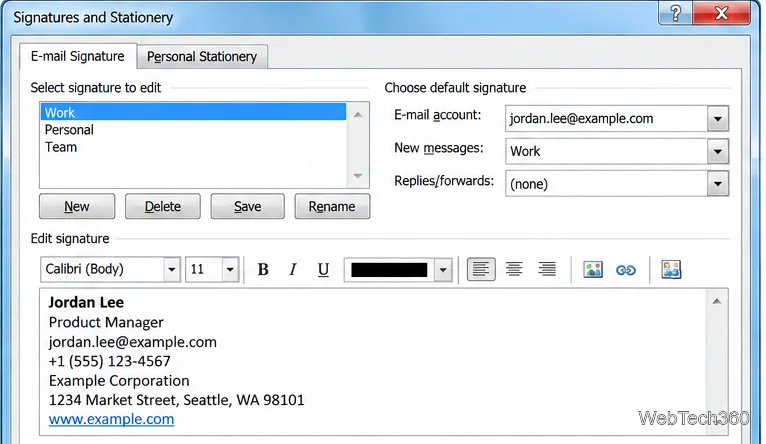Screen dimensions: 766x444
Task: Align signature text left
Action: (481, 269)
